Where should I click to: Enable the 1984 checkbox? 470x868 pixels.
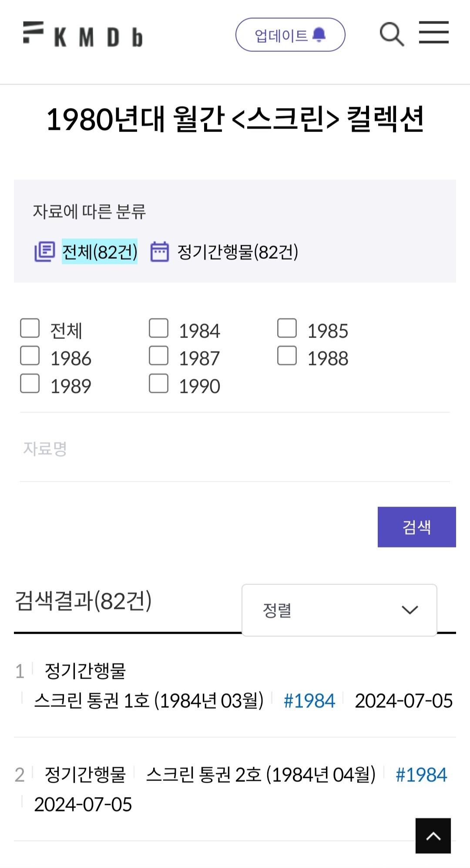pos(158,328)
